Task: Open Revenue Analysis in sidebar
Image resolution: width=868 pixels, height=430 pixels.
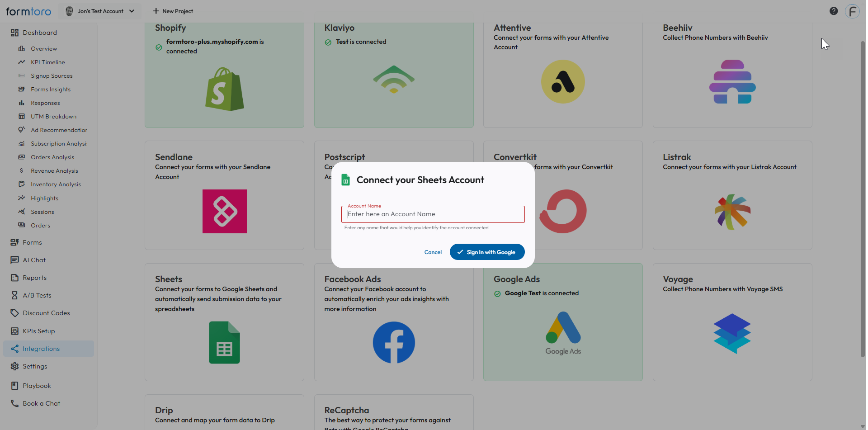Action: pos(54,171)
